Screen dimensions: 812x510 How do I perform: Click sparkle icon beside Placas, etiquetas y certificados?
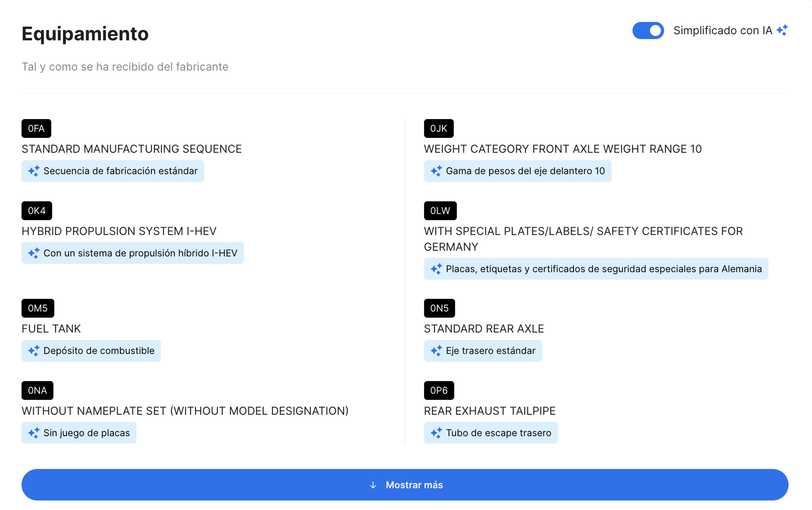pyautogui.click(x=436, y=269)
